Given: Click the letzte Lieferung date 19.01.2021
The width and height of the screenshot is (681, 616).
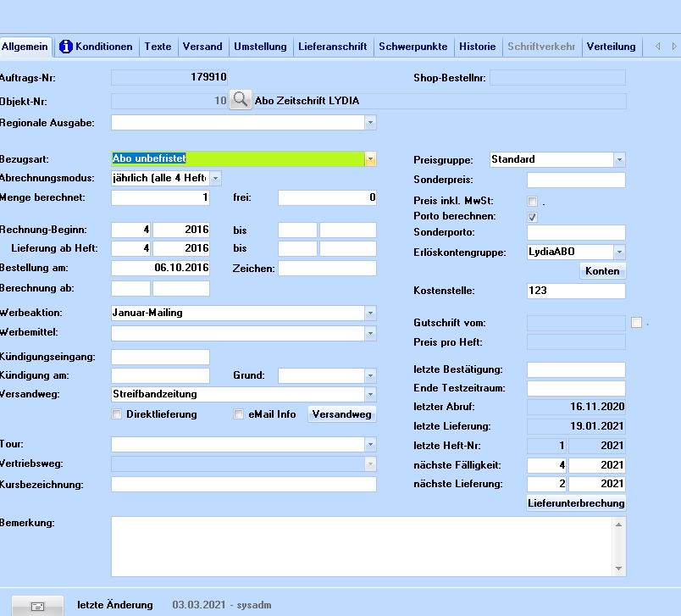Looking at the screenshot, I should (x=597, y=426).
